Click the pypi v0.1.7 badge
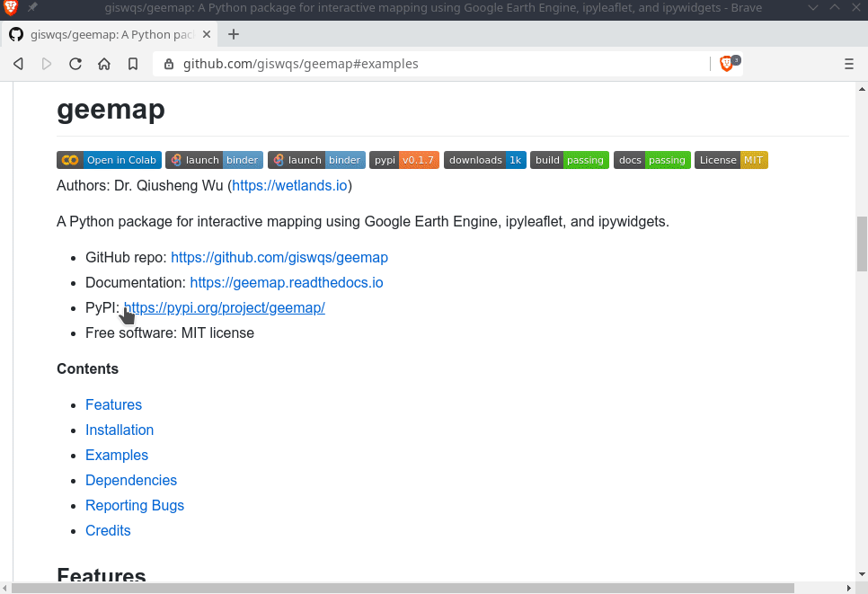The height and width of the screenshot is (594, 868). pos(404,160)
